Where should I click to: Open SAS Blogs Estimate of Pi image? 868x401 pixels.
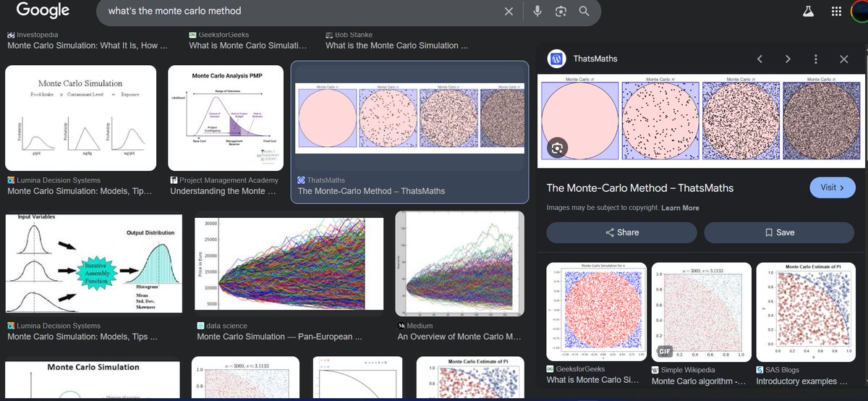click(x=805, y=313)
